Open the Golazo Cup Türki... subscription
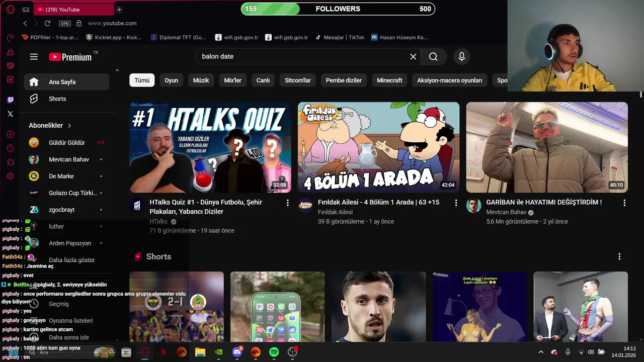Viewport: 644px width, 362px height. [x=66, y=193]
